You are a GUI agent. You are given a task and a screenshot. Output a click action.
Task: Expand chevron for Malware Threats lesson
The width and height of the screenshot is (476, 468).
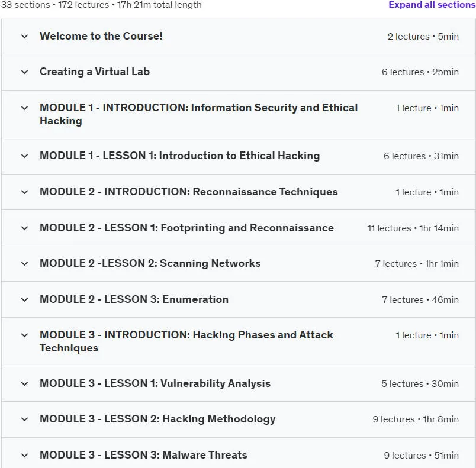click(x=25, y=455)
